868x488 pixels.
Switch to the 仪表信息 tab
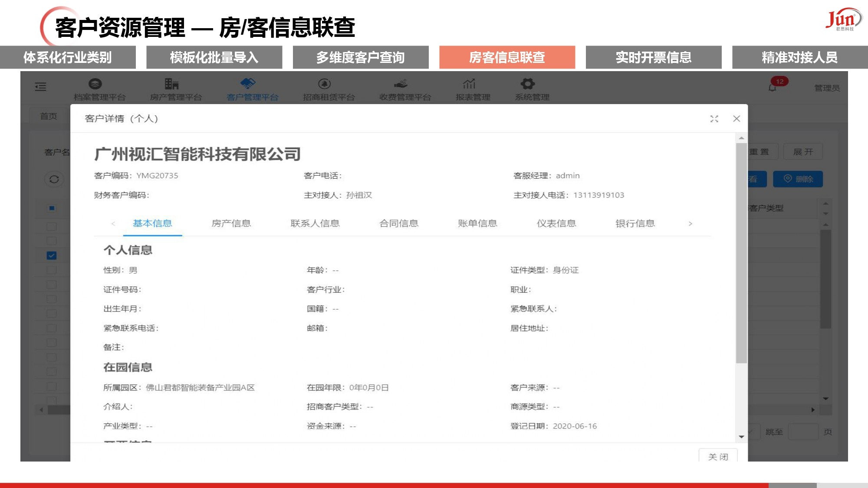coord(556,223)
